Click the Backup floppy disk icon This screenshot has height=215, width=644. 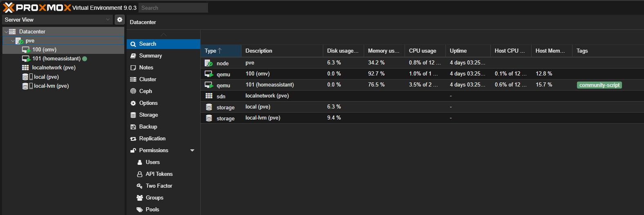[133, 127]
